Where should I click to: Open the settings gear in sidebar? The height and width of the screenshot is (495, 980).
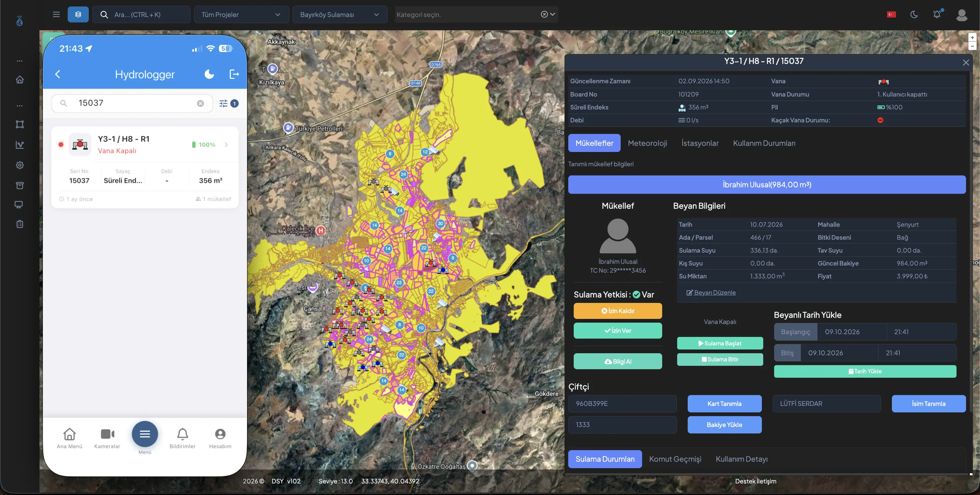tap(20, 165)
